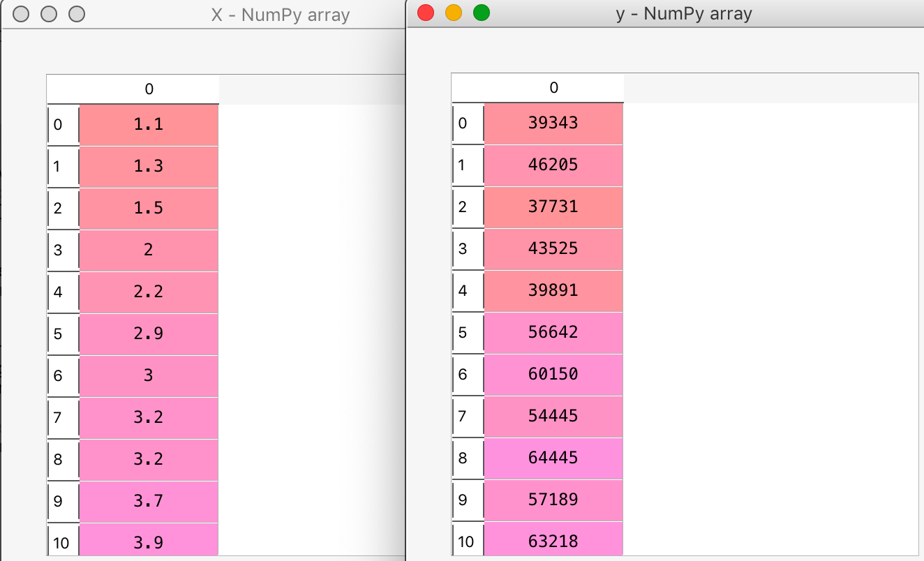Select row header 3 in X array

pos(64,250)
